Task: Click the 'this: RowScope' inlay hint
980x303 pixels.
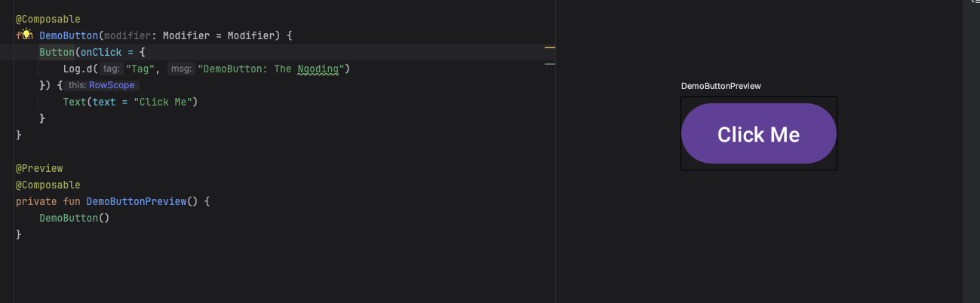Action: [x=101, y=85]
